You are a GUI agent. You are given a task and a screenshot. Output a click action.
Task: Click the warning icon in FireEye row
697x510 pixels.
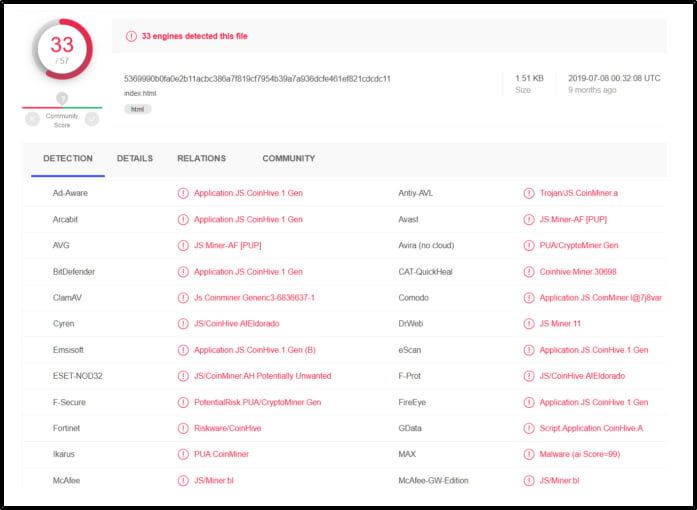tap(529, 402)
